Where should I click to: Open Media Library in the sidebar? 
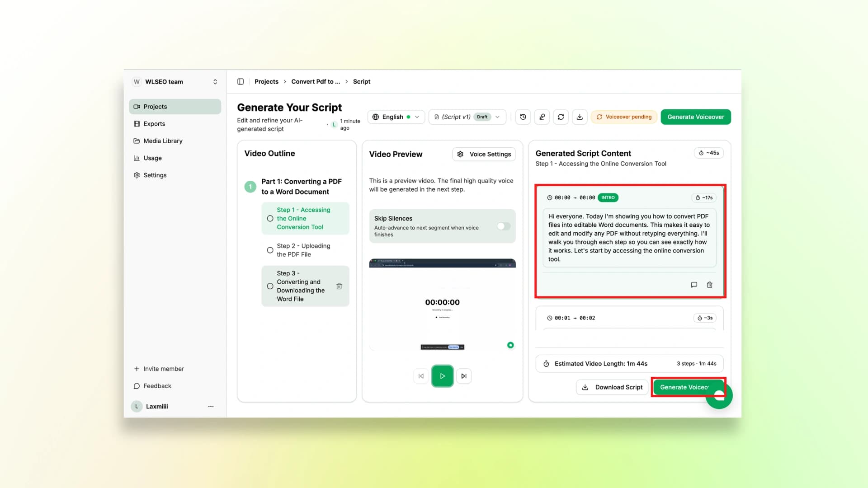pos(163,141)
